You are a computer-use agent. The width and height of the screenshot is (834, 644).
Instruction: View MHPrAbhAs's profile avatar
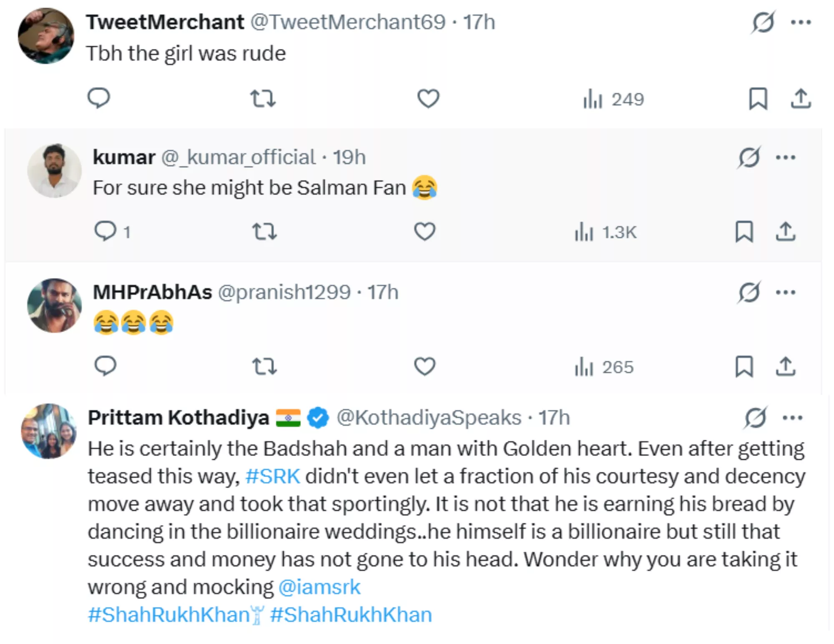coord(54,306)
